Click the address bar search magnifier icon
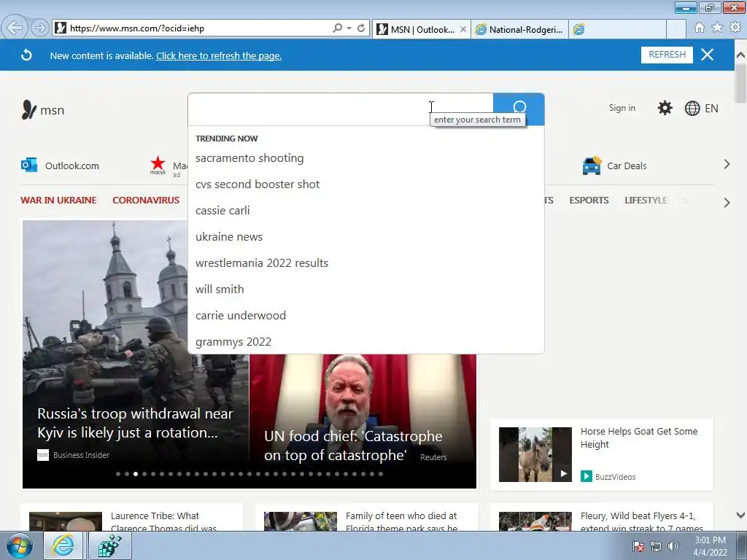Image resolution: width=747 pixels, height=560 pixels. click(337, 28)
